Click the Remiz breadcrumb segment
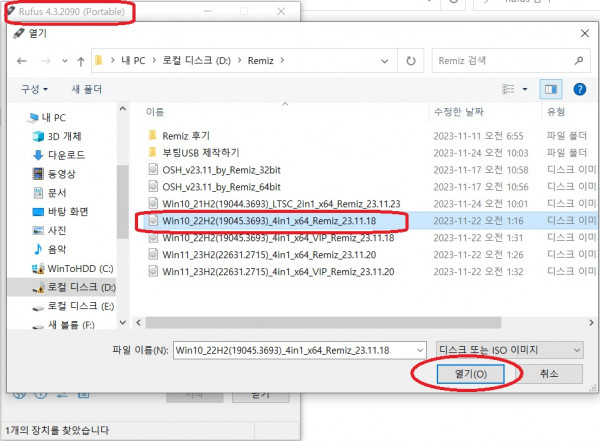 [260, 60]
